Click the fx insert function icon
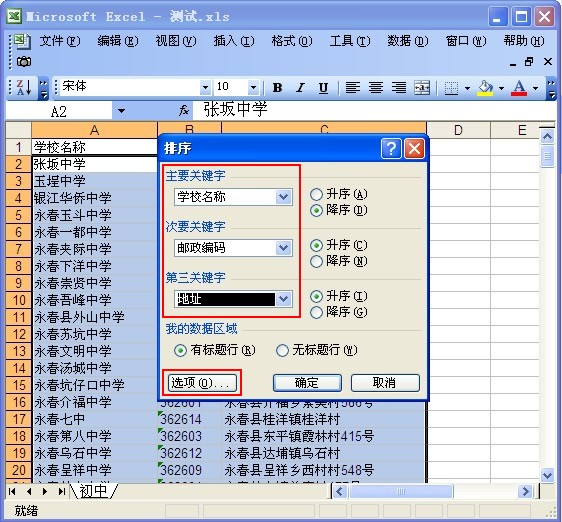 184,110
